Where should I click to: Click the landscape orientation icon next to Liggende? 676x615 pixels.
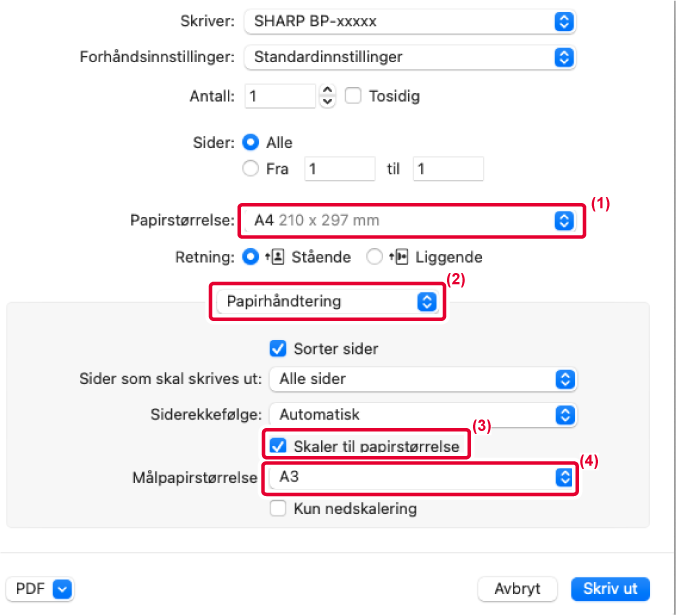(x=399, y=257)
